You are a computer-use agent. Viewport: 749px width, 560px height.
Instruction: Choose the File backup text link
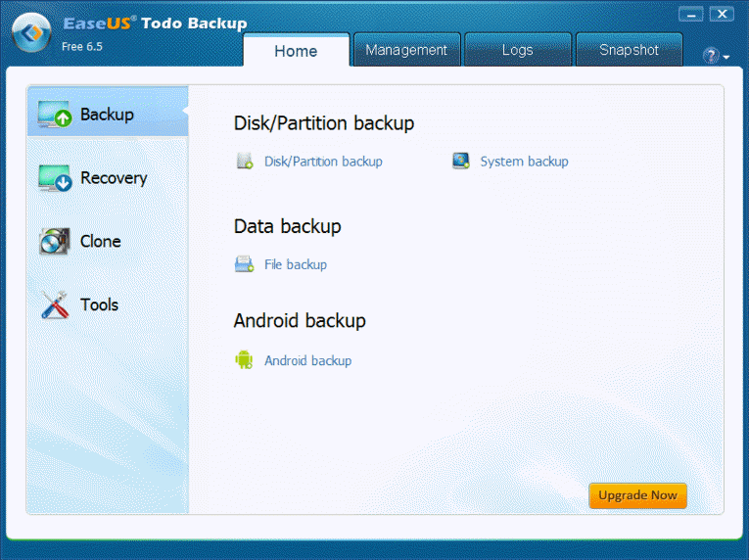coord(296,264)
